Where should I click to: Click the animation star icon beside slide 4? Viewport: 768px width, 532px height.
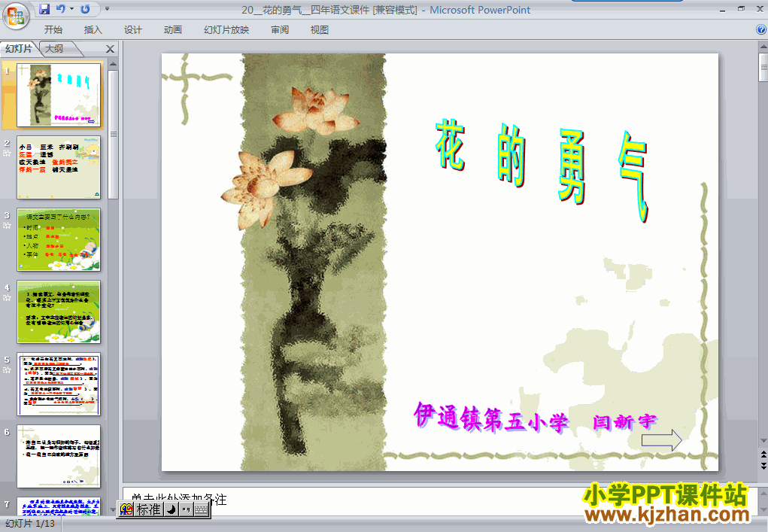[7, 298]
